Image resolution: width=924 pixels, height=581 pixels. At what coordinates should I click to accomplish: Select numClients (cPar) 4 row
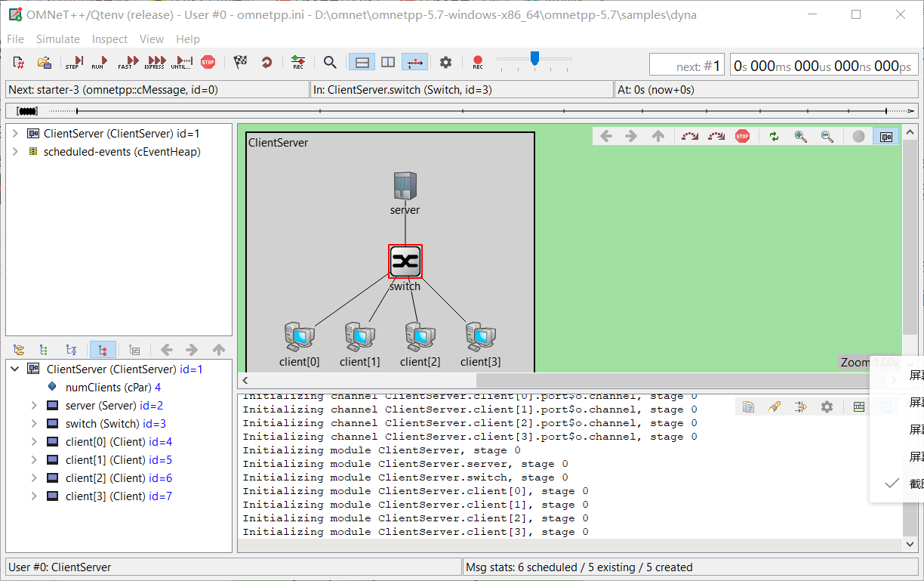point(104,388)
